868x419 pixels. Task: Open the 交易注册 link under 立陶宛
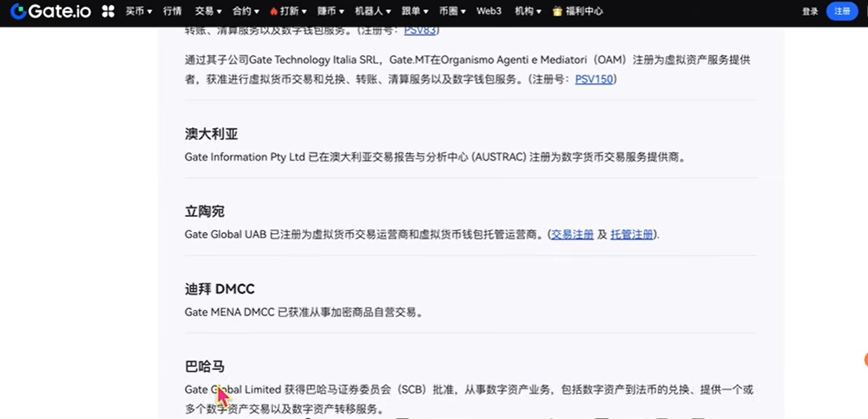[x=572, y=234]
